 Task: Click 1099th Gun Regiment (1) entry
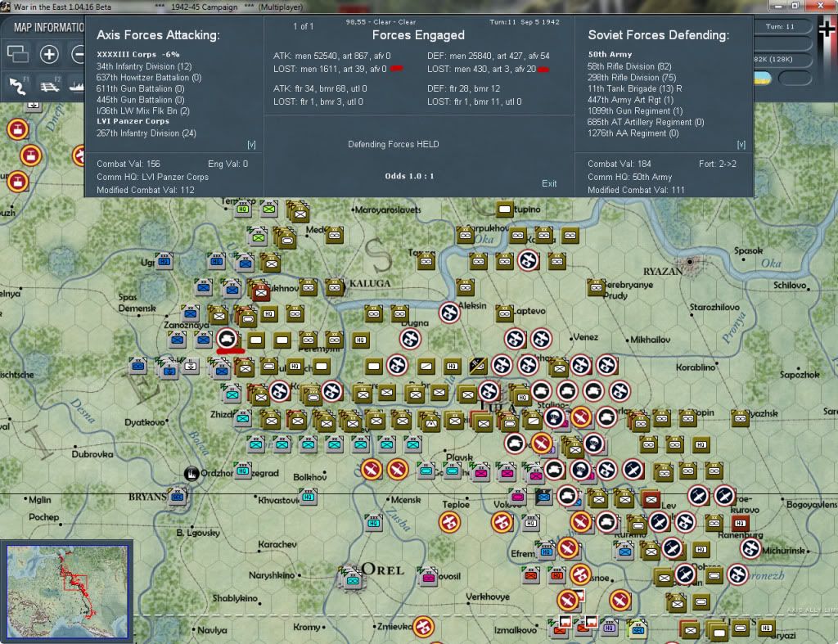(x=635, y=111)
